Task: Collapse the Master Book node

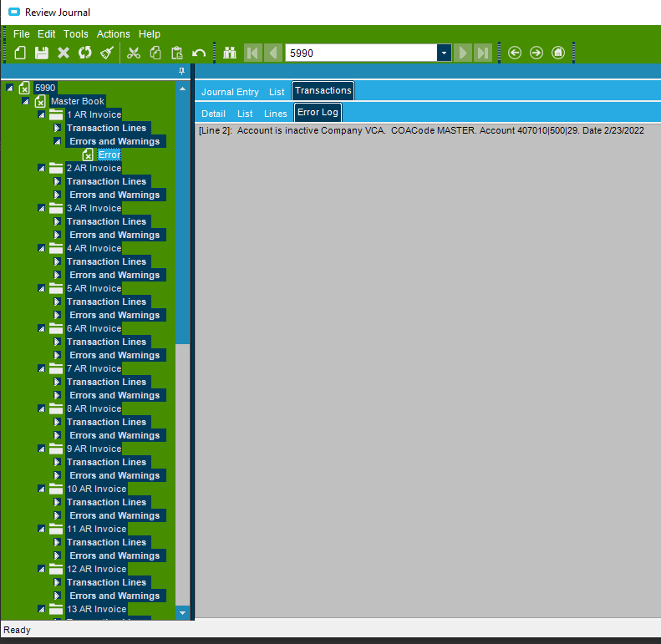Action: pos(25,101)
